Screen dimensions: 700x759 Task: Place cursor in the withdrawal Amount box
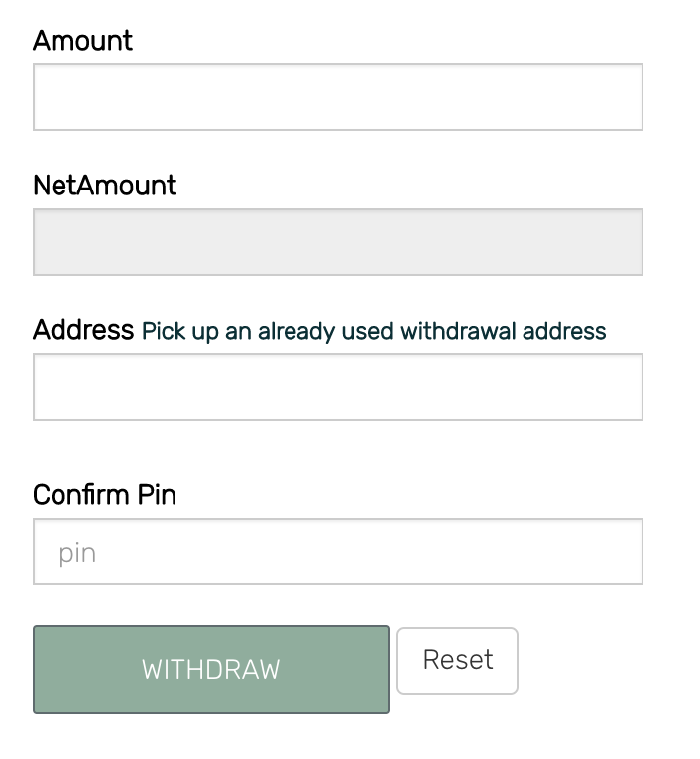pyautogui.click(x=337, y=97)
